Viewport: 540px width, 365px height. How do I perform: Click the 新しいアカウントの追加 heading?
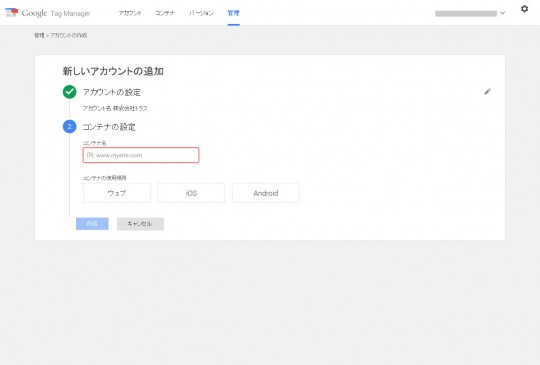click(113, 71)
